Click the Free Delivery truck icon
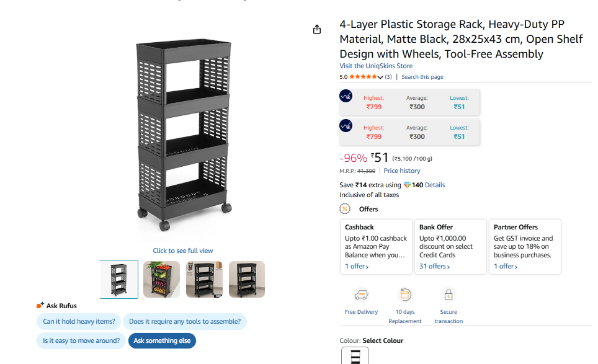The image size is (598, 364). (361, 295)
